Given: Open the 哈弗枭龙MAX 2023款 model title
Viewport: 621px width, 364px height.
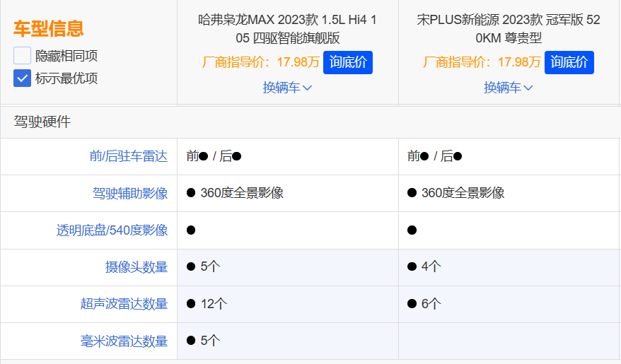Looking at the screenshot, I should 288,29.
